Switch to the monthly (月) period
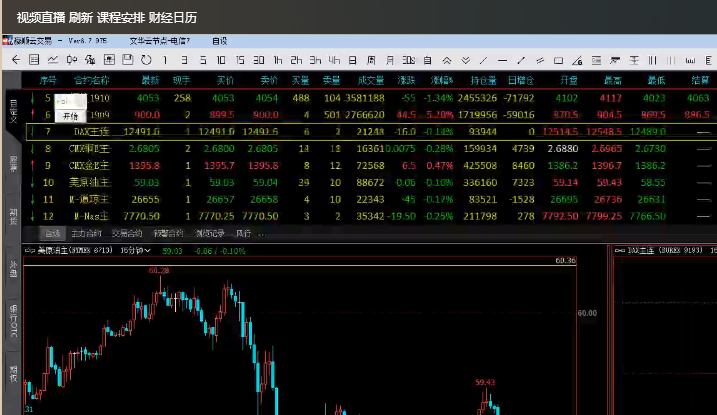This screenshot has height=415, width=717. coord(390,60)
